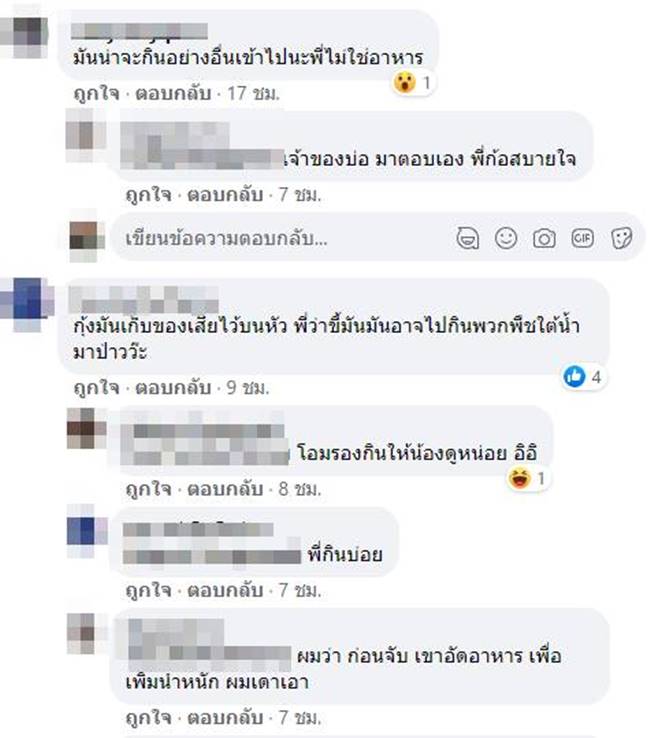The height and width of the screenshot is (738, 650).
Task: Open the emoji picker smiley icon
Action: click(506, 238)
